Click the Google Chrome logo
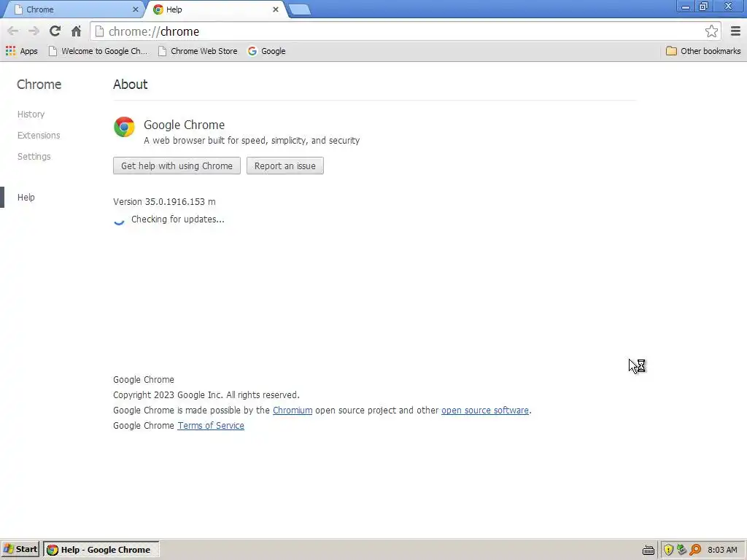Viewport: 747px width, 560px height. [x=124, y=127]
